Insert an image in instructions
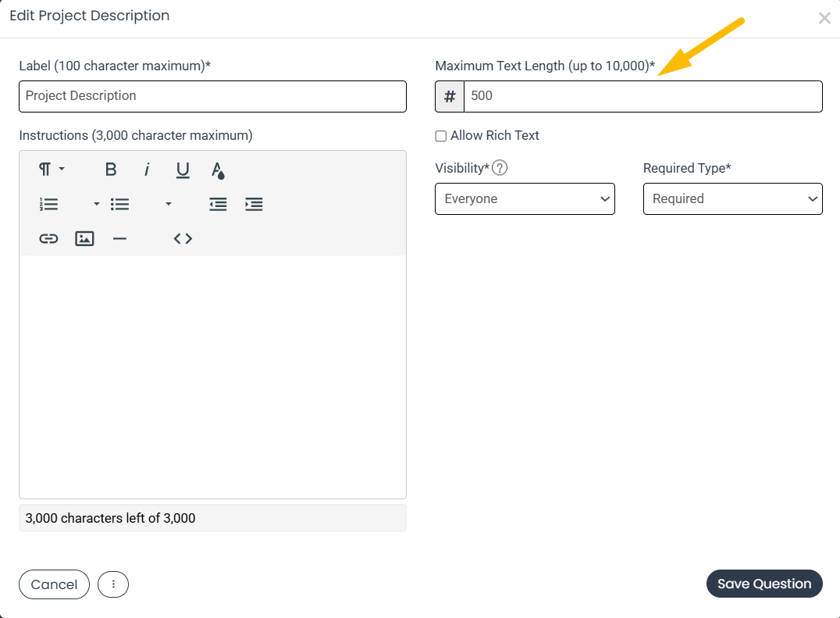Viewport: 840px width, 618px height. [84, 238]
